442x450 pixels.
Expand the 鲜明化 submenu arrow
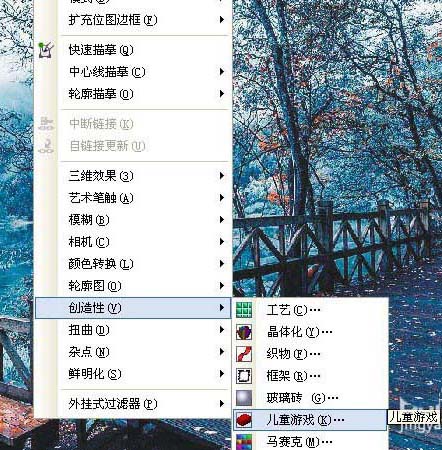[x=222, y=374]
